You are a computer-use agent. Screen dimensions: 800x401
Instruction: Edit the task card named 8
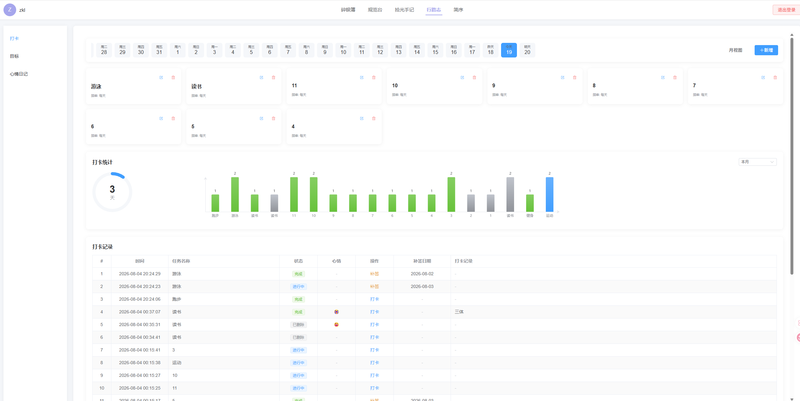click(663, 78)
